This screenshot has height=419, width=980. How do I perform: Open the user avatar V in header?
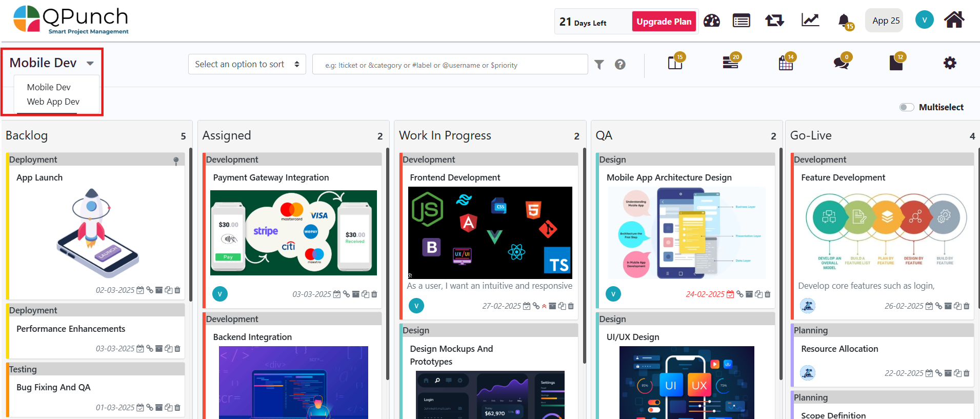924,20
